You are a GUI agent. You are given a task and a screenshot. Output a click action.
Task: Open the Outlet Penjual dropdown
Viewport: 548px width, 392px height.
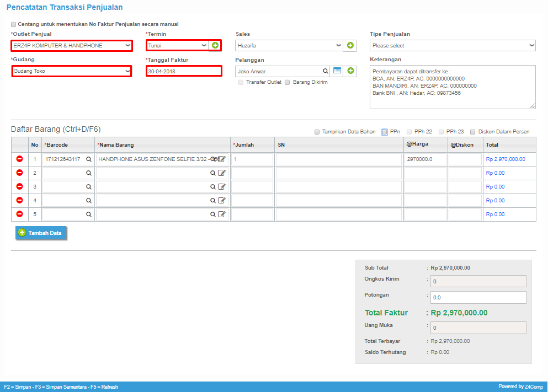(x=72, y=46)
